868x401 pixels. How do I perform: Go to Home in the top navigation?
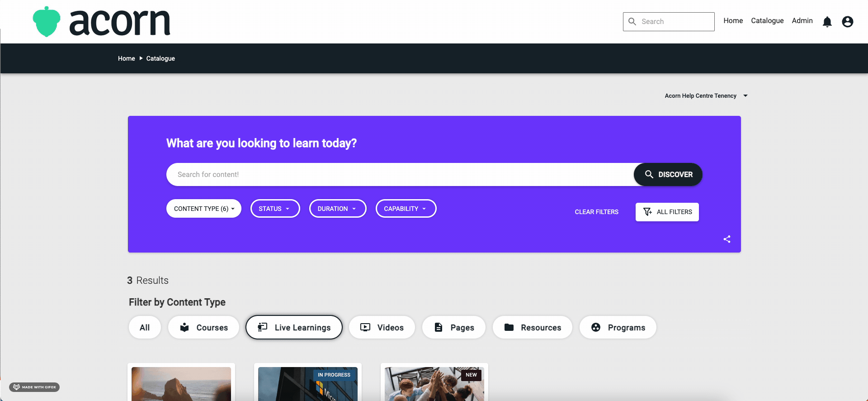pos(733,21)
